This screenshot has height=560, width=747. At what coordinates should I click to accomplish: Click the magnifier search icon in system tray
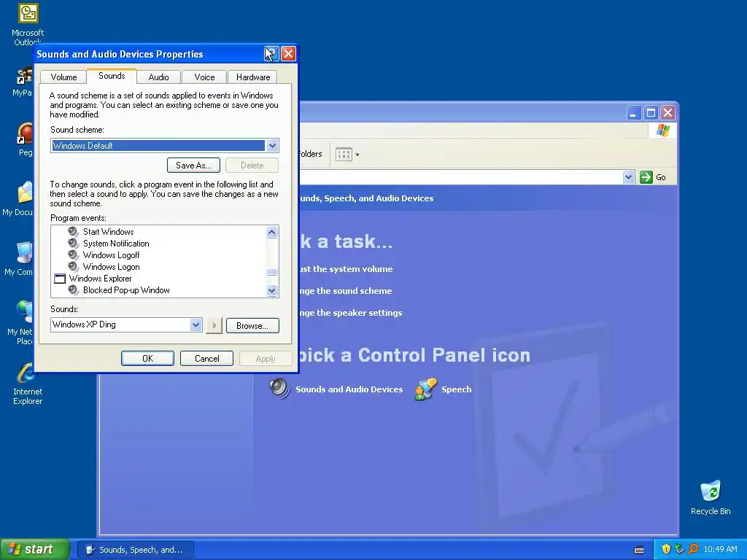(693, 549)
